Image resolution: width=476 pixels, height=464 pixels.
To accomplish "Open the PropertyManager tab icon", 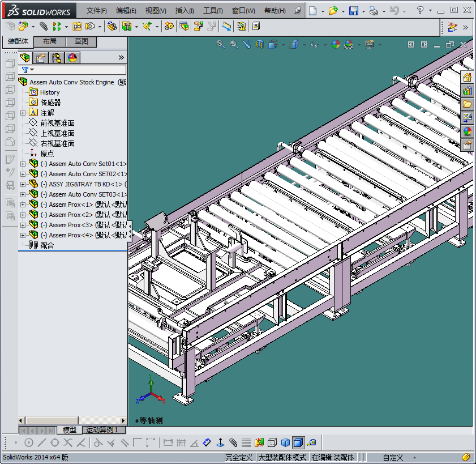I will [x=40, y=57].
